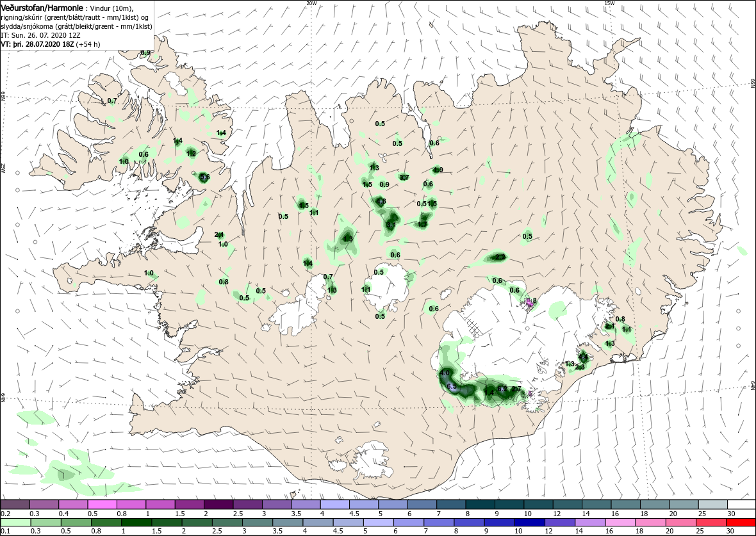Click the 1.2 precipitation value

191,154
